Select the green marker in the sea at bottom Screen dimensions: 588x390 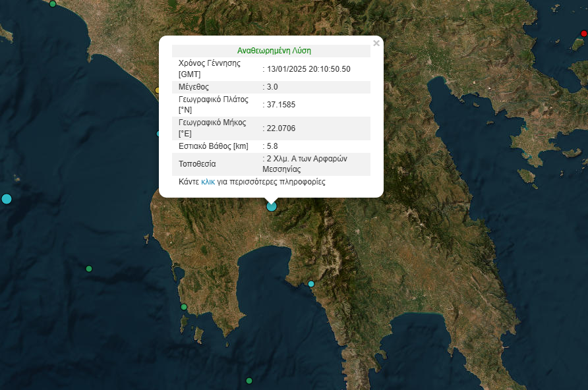[x=249, y=381]
